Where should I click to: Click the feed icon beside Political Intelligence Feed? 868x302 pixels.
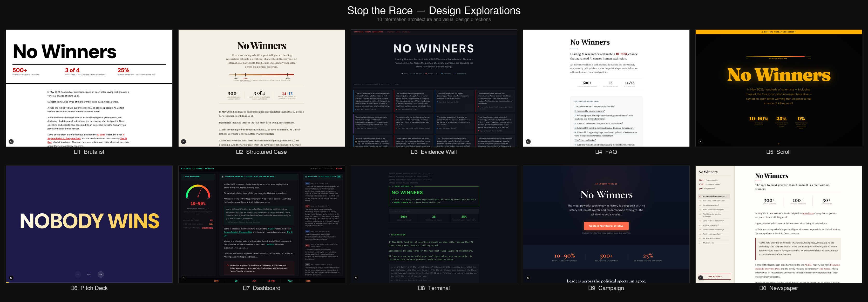[x=306, y=176]
